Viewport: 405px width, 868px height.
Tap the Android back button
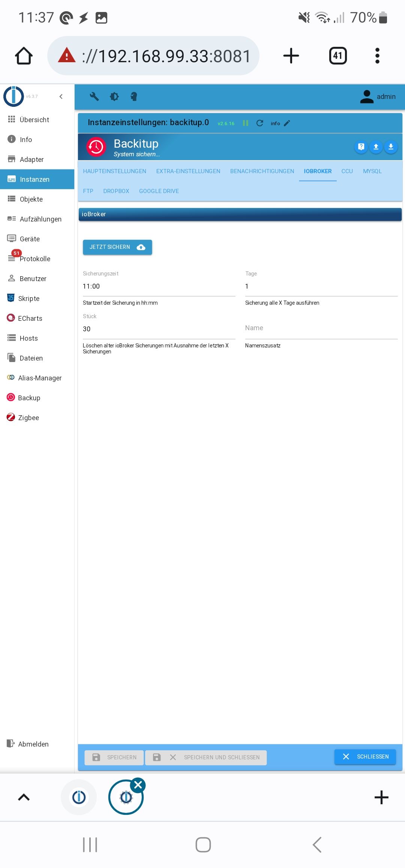tap(317, 845)
